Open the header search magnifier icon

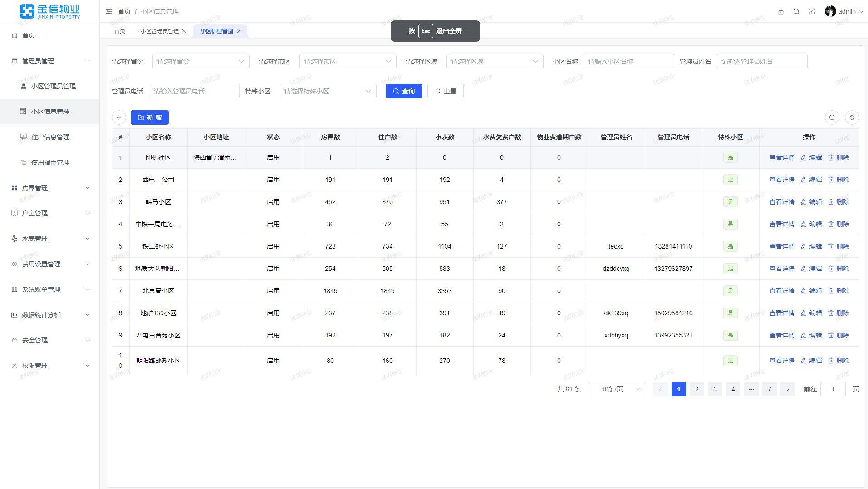pyautogui.click(x=796, y=11)
